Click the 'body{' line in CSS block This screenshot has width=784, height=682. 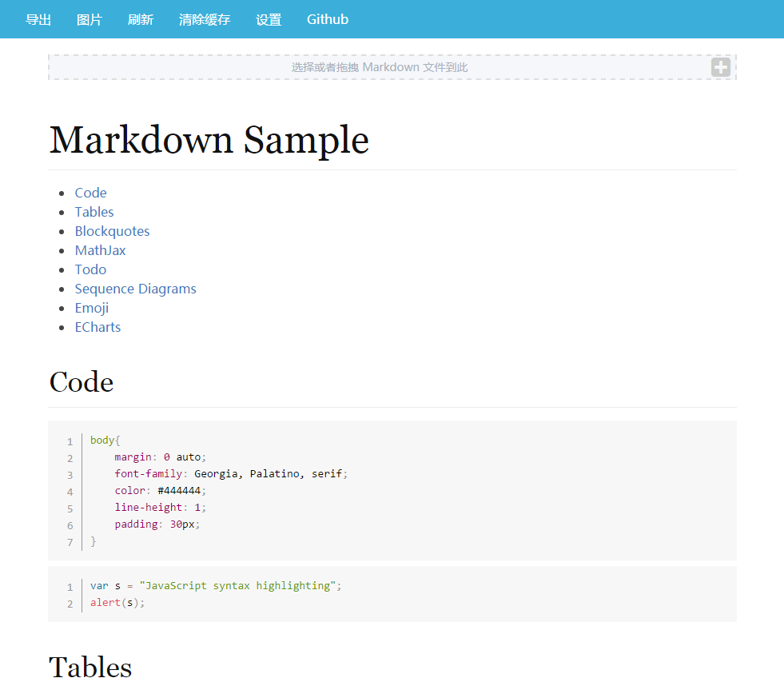(x=105, y=441)
